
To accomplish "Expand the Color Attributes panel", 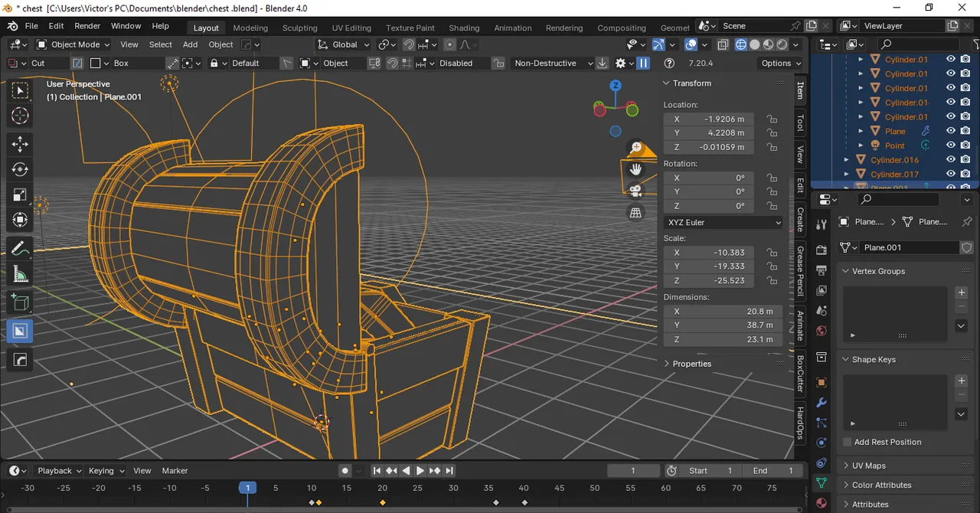I will coord(881,485).
